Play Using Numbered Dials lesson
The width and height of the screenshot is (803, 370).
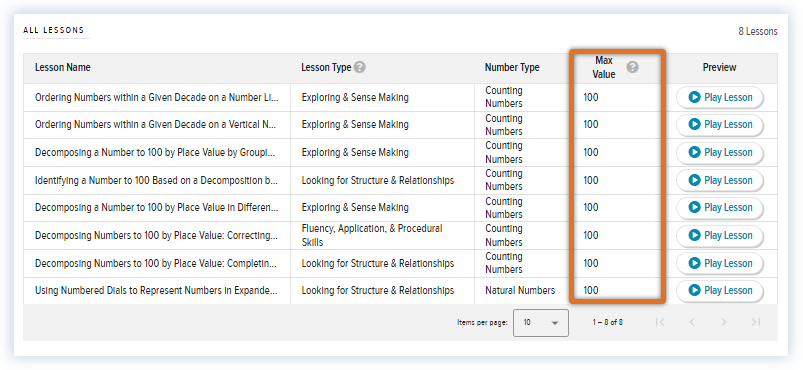tap(720, 291)
